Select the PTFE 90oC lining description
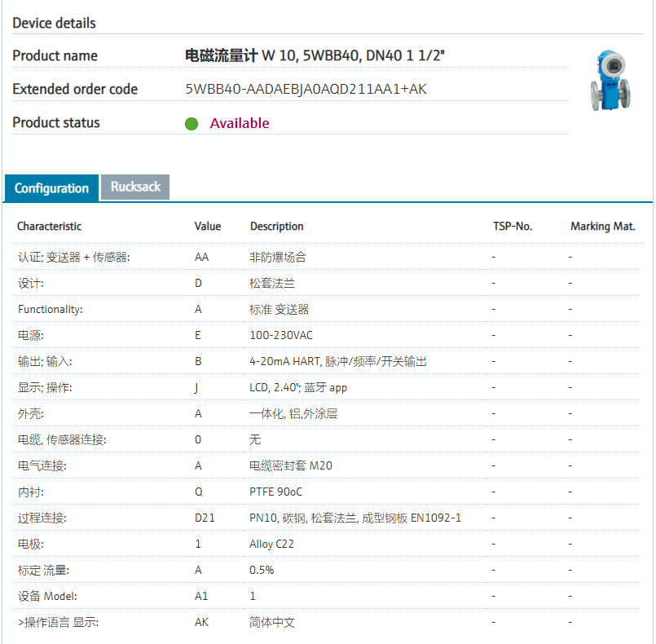Viewport: 656px width, 644px height. point(275,492)
